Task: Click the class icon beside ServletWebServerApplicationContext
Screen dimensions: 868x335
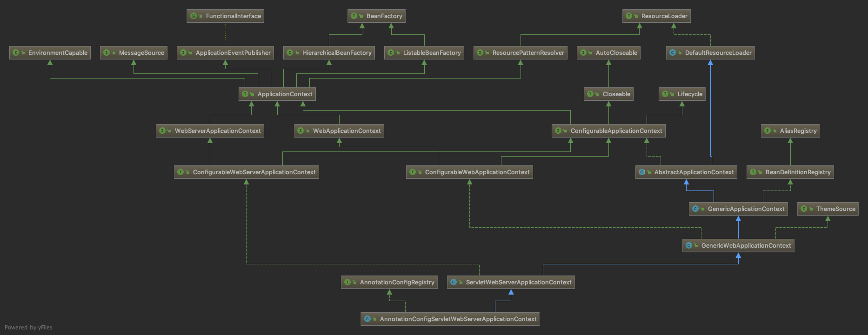Action: click(454, 282)
